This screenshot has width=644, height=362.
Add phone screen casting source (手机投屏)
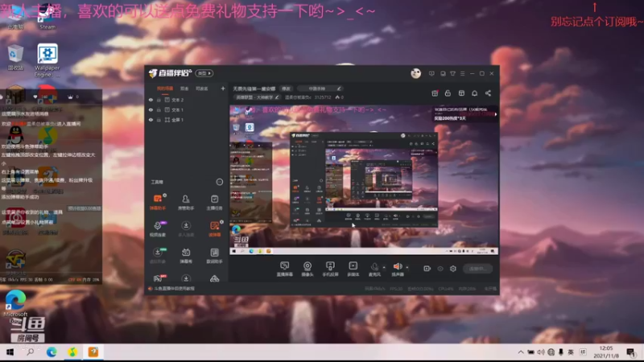330,269
